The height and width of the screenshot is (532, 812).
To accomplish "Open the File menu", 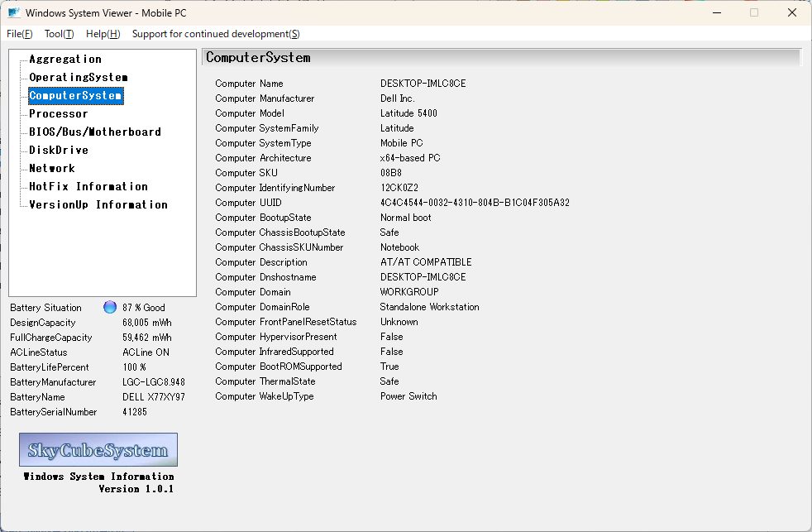I will (x=20, y=34).
